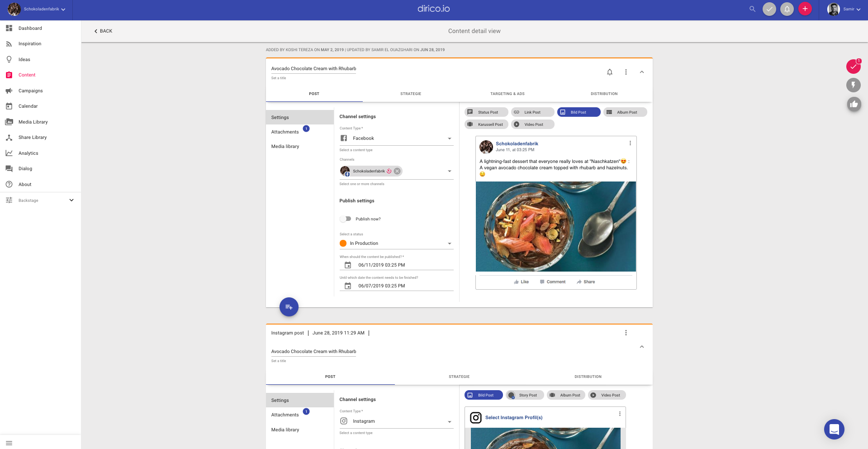
Task: Open header notifications bell
Action: click(x=787, y=9)
